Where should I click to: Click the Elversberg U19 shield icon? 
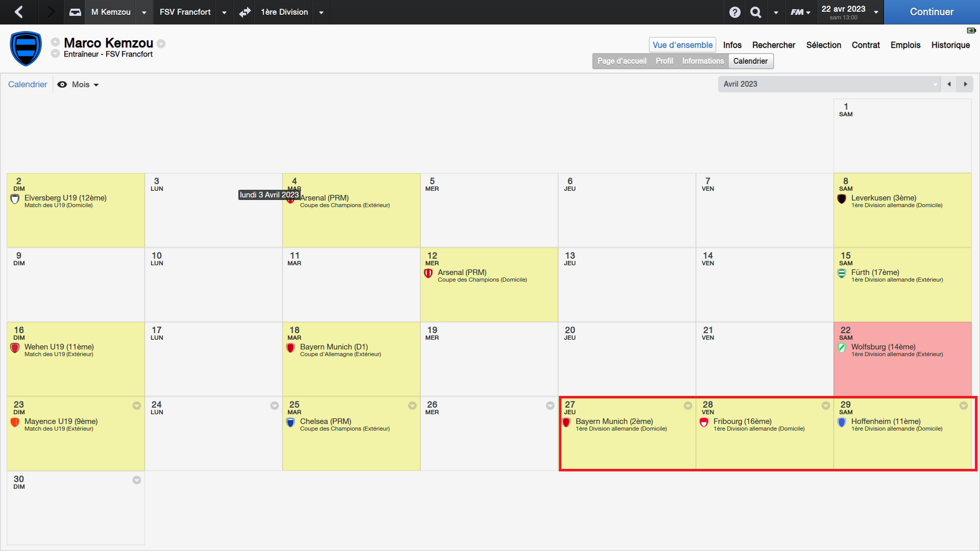(x=15, y=199)
